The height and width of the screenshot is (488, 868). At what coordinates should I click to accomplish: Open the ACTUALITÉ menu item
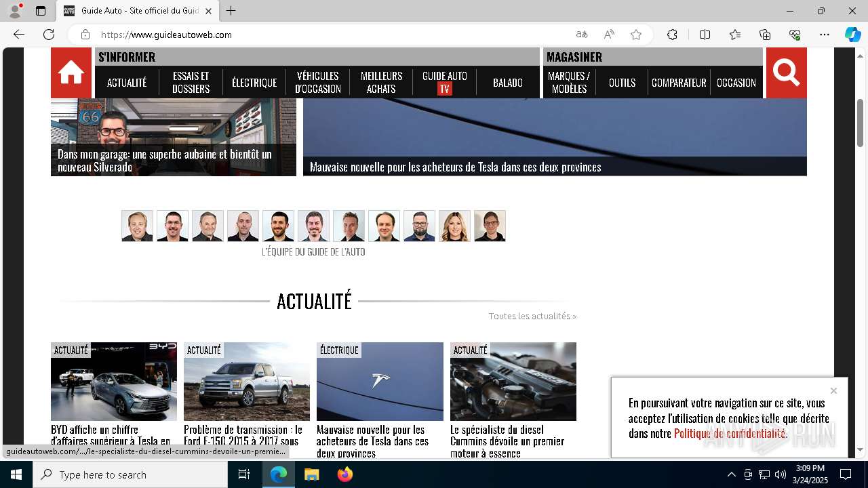point(127,83)
